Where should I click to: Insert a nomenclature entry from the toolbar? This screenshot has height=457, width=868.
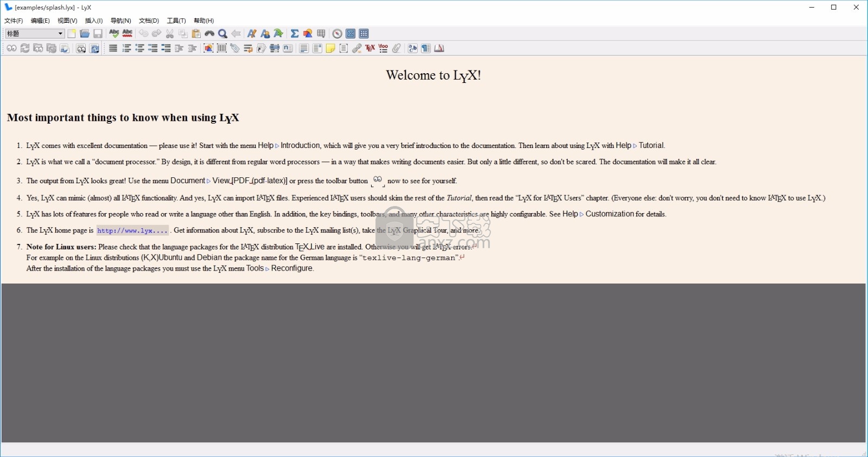[x=288, y=48]
